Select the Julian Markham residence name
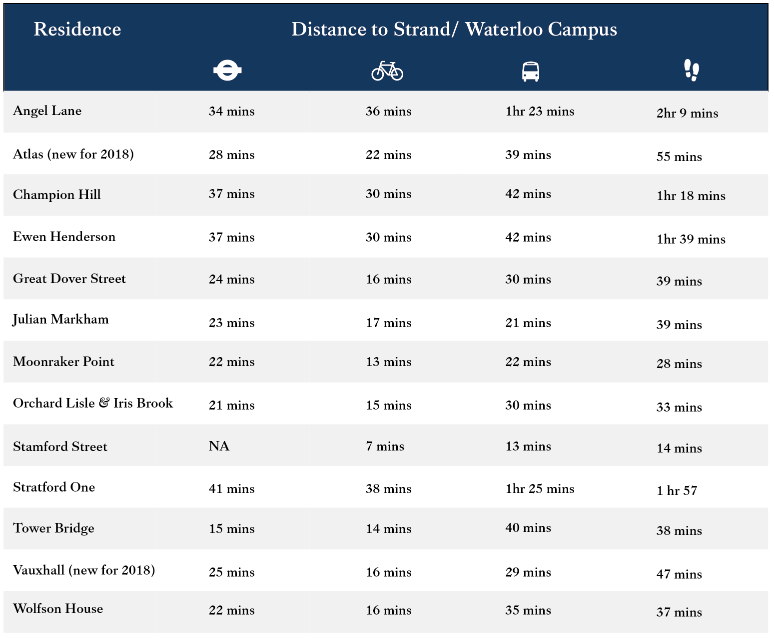The height and width of the screenshot is (638, 774). click(x=61, y=320)
